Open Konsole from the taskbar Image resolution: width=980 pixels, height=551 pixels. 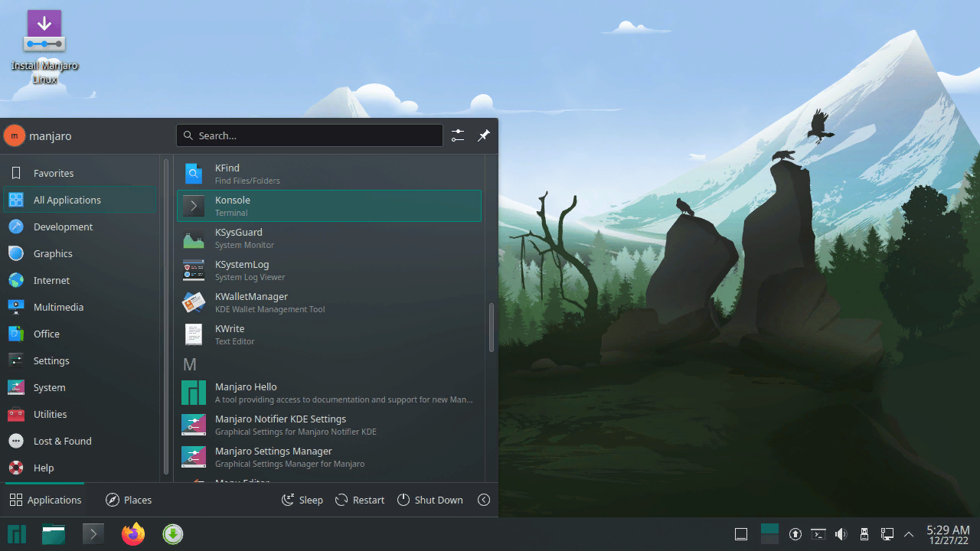[93, 534]
